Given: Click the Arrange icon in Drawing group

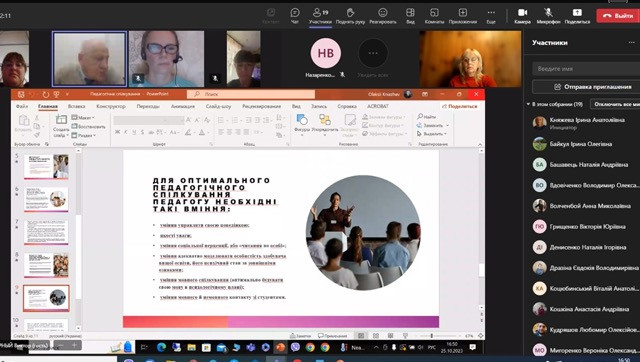Looking at the screenshot, I should coord(325,123).
